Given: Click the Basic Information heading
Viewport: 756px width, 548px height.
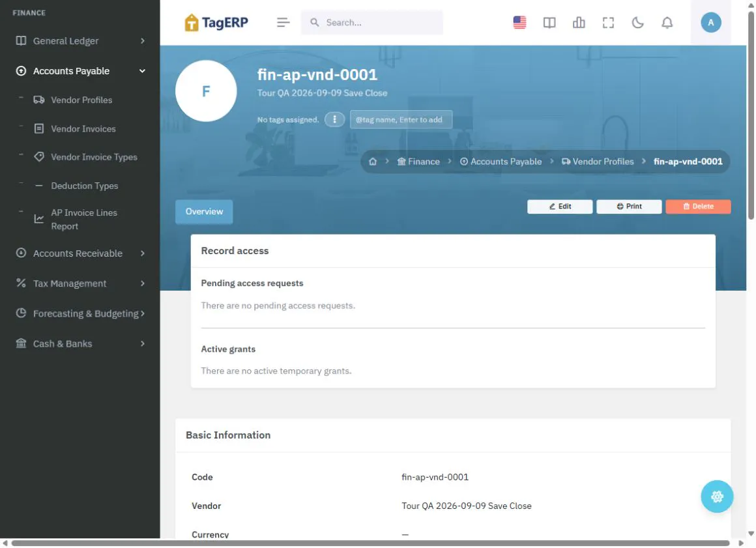Looking at the screenshot, I should point(228,435).
